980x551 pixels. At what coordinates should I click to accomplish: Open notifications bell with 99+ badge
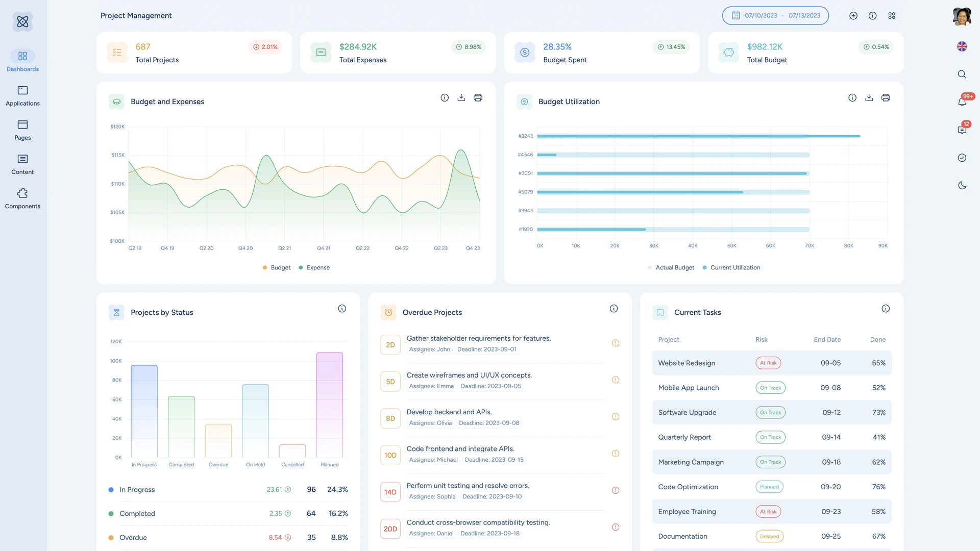click(x=962, y=102)
